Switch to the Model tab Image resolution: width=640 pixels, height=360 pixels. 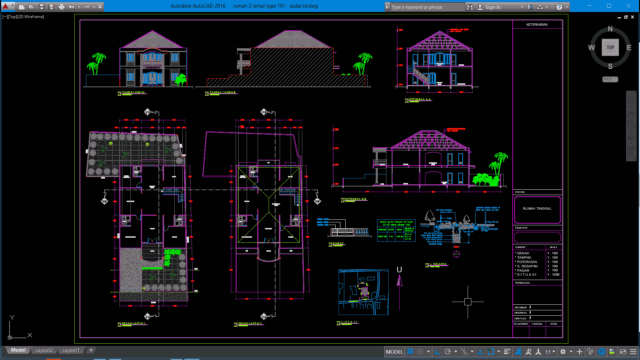pyautogui.click(x=18, y=350)
